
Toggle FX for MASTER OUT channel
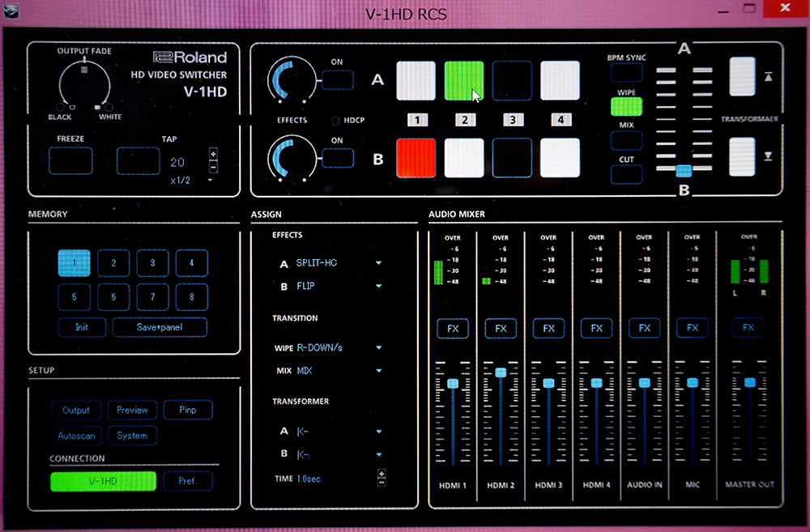(x=748, y=327)
